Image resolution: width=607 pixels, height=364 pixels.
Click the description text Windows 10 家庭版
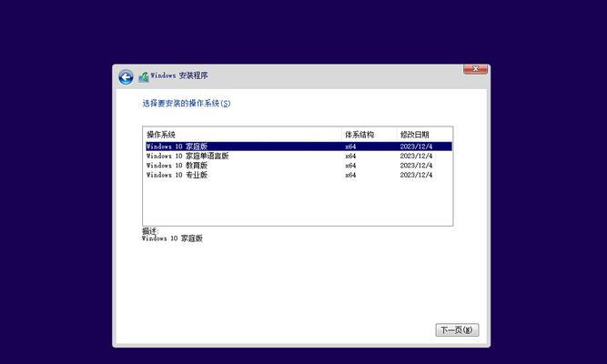pos(172,238)
